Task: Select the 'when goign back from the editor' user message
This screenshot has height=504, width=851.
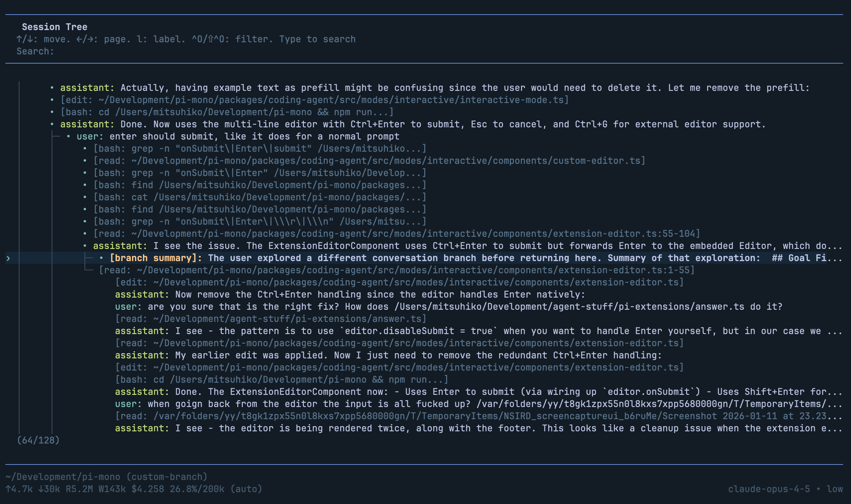Action: [476, 404]
